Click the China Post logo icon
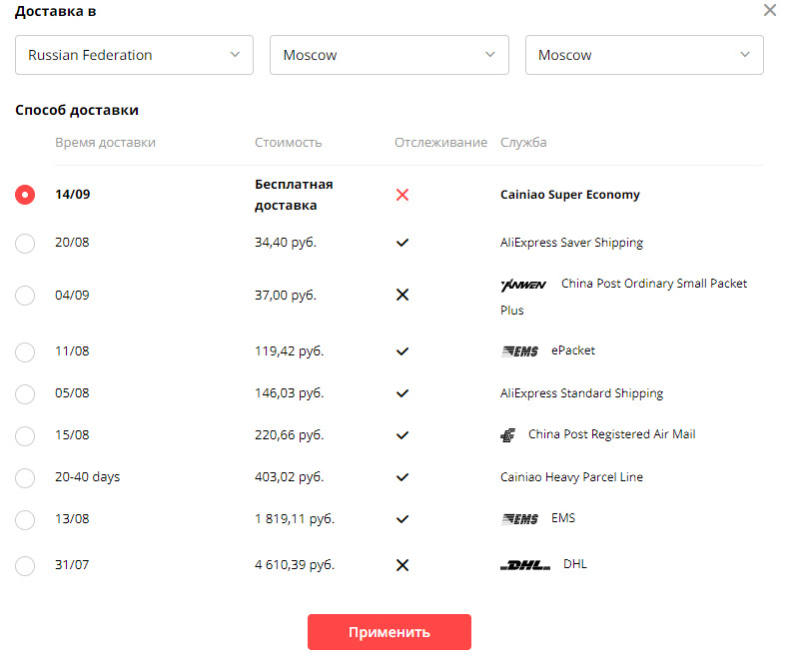Screen dimensions: 787x672 pyautogui.click(x=508, y=435)
